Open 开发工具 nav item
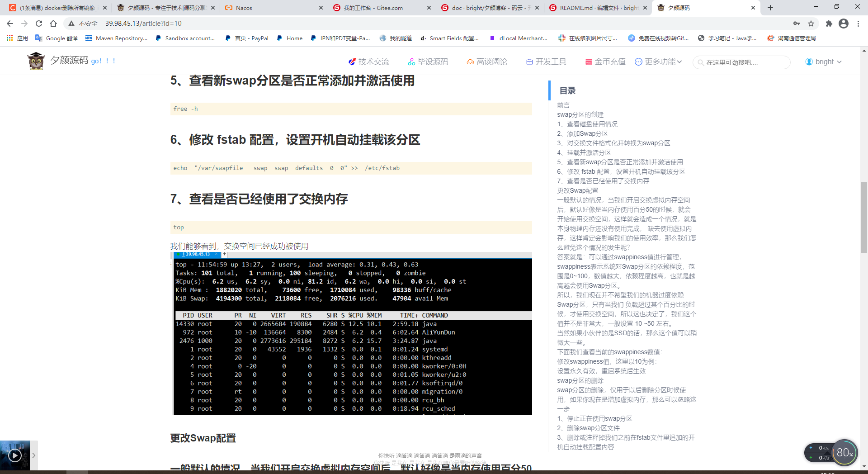This screenshot has width=868, height=474. (546, 62)
